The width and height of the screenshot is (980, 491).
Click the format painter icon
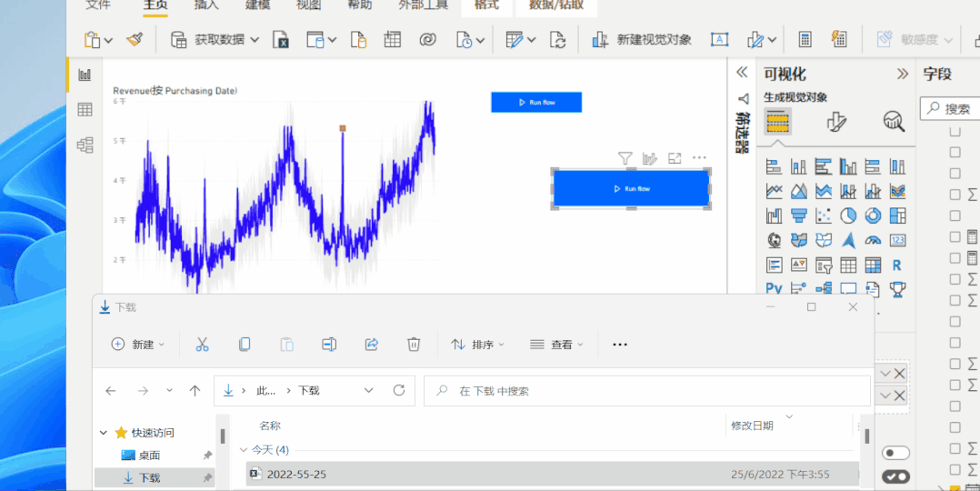click(134, 40)
